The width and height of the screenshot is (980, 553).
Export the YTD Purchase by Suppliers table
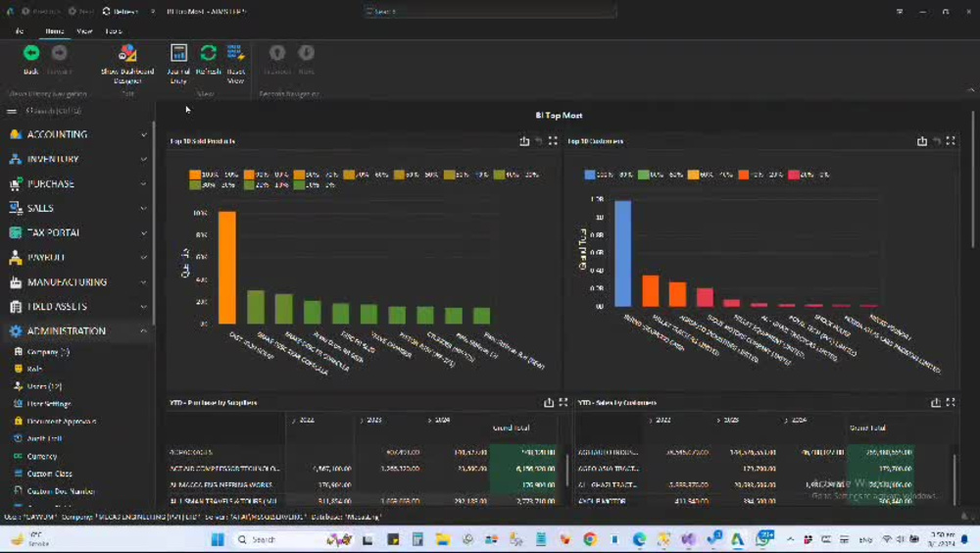coord(549,403)
